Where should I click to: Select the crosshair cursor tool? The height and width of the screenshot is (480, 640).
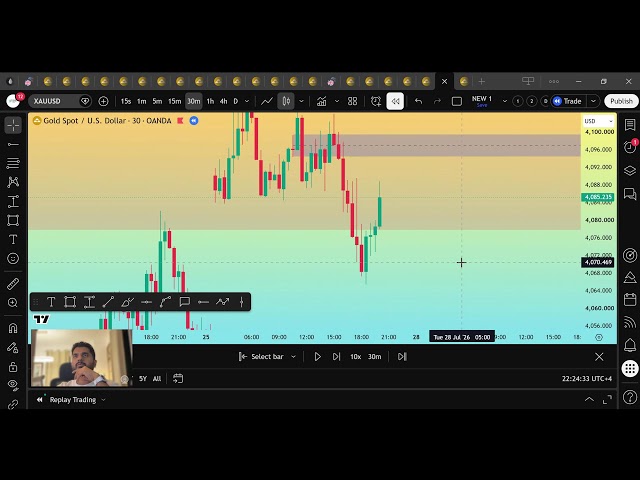pyautogui.click(x=13, y=125)
